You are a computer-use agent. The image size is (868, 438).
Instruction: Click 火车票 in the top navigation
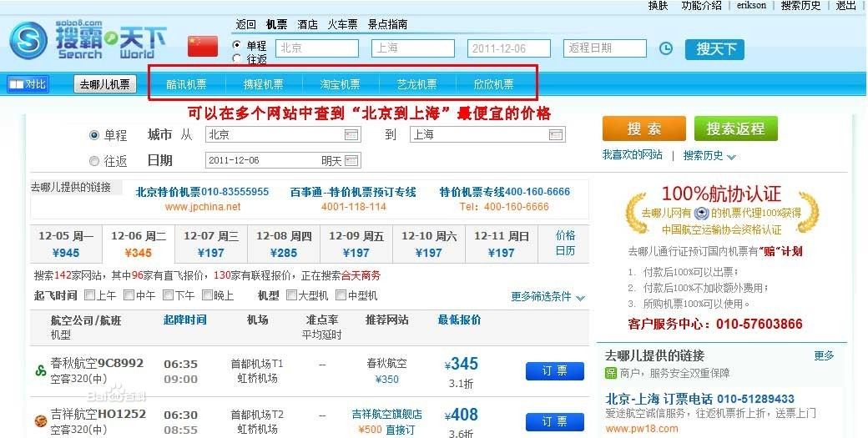(x=343, y=24)
